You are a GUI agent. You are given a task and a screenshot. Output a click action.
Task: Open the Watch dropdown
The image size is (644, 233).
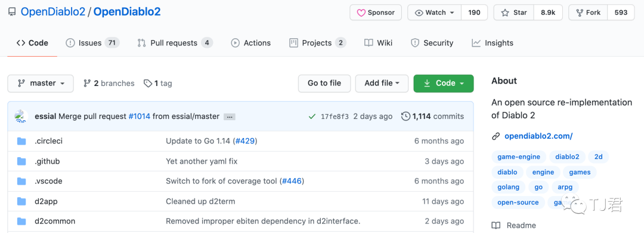435,13
